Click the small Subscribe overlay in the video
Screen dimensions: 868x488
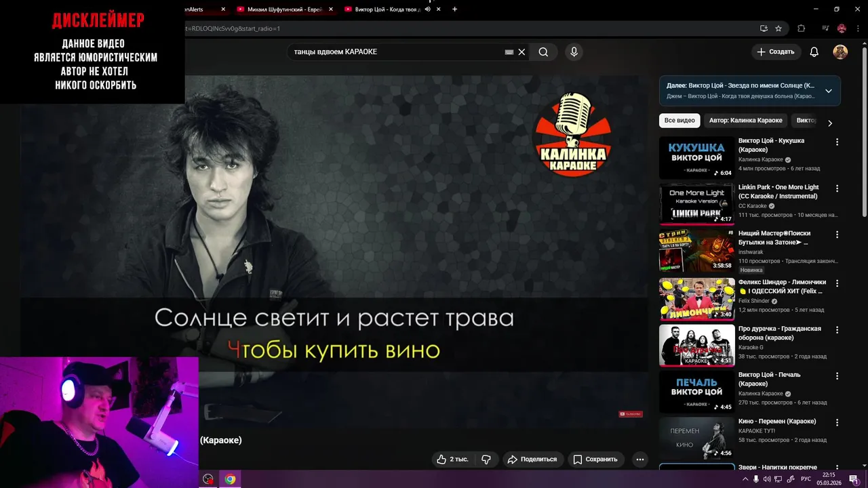pyautogui.click(x=630, y=414)
